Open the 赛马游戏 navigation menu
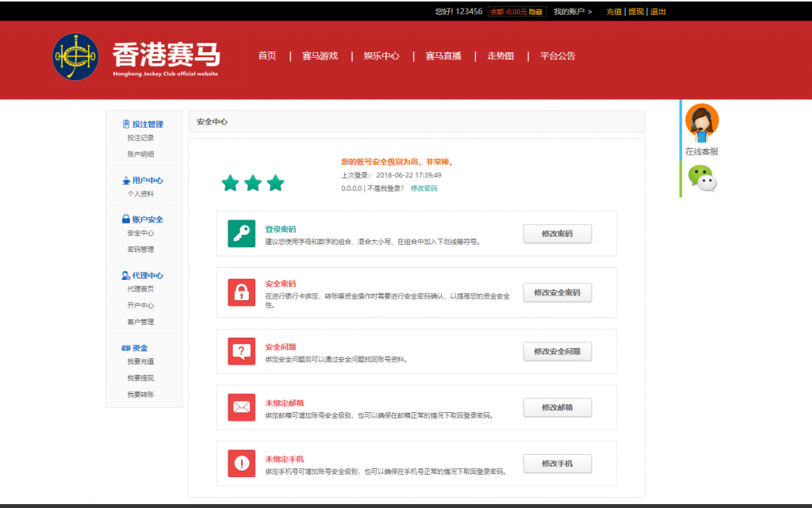The height and width of the screenshot is (508, 812). (x=320, y=56)
